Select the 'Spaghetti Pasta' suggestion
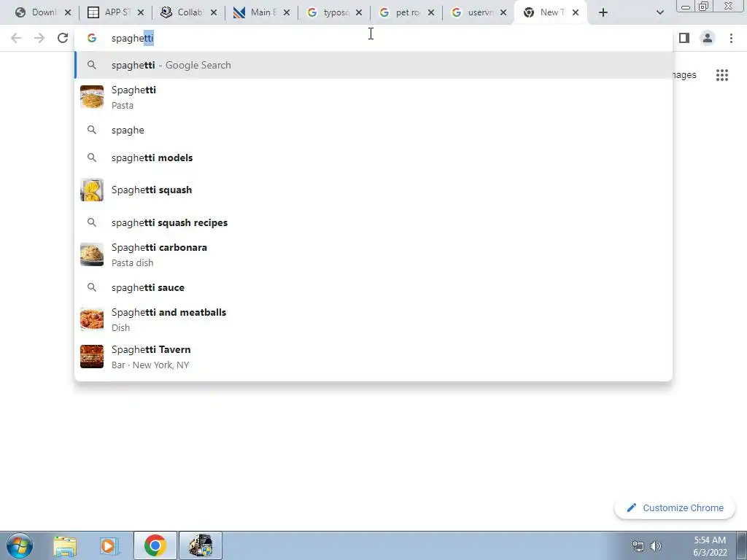This screenshot has height=560, width=747. [373, 97]
